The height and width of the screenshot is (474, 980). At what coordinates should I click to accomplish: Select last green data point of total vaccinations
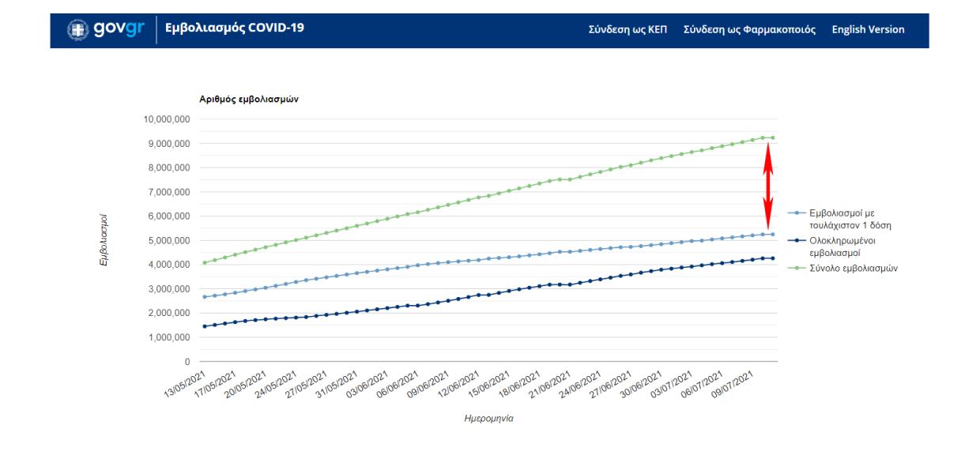772,137
